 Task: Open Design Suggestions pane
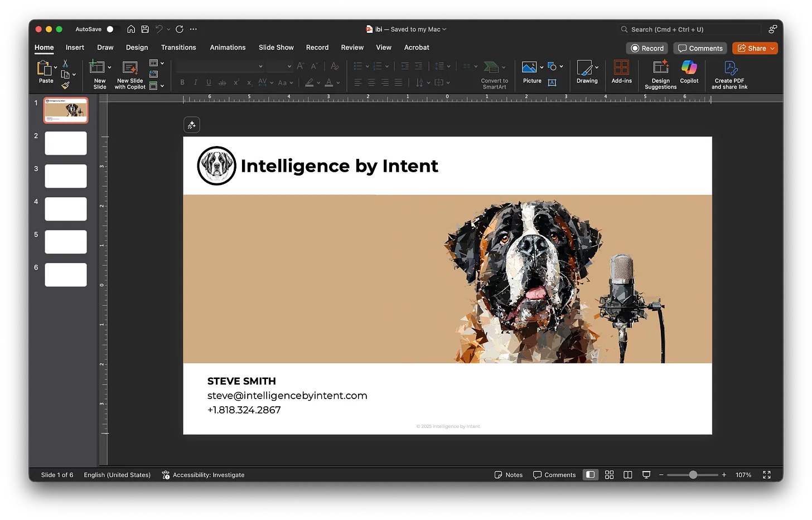(x=660, y=68)
